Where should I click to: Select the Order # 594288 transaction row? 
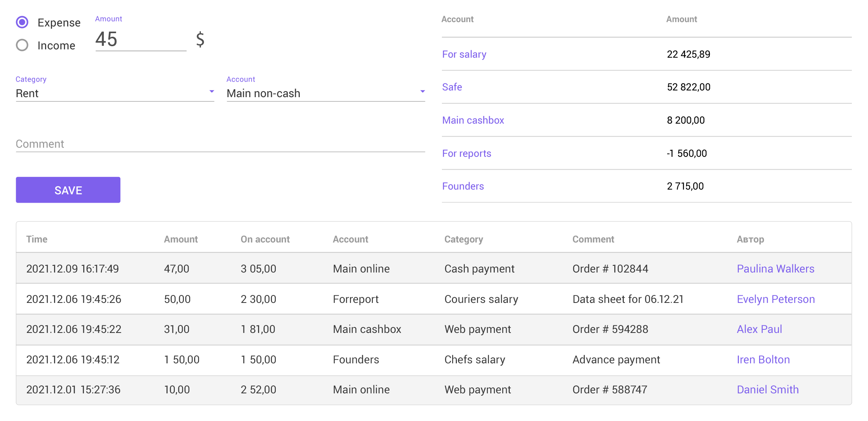(433, 329)
